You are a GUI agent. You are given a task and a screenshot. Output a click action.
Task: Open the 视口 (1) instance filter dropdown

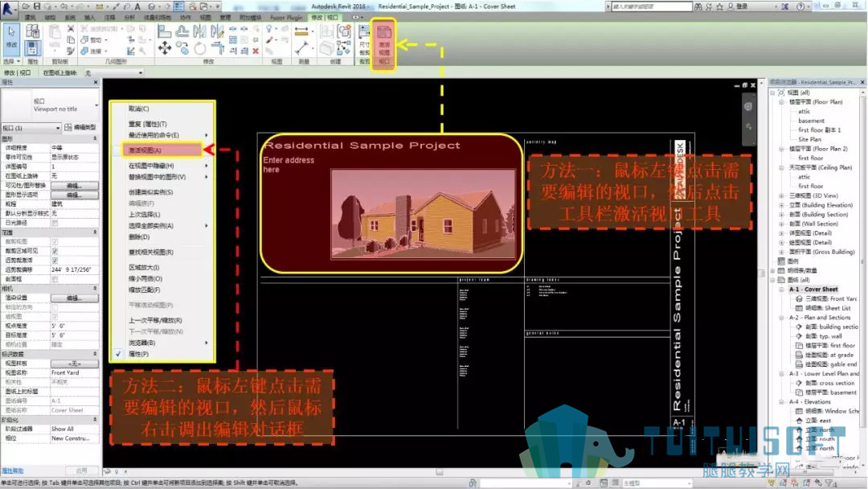point(31,128)
